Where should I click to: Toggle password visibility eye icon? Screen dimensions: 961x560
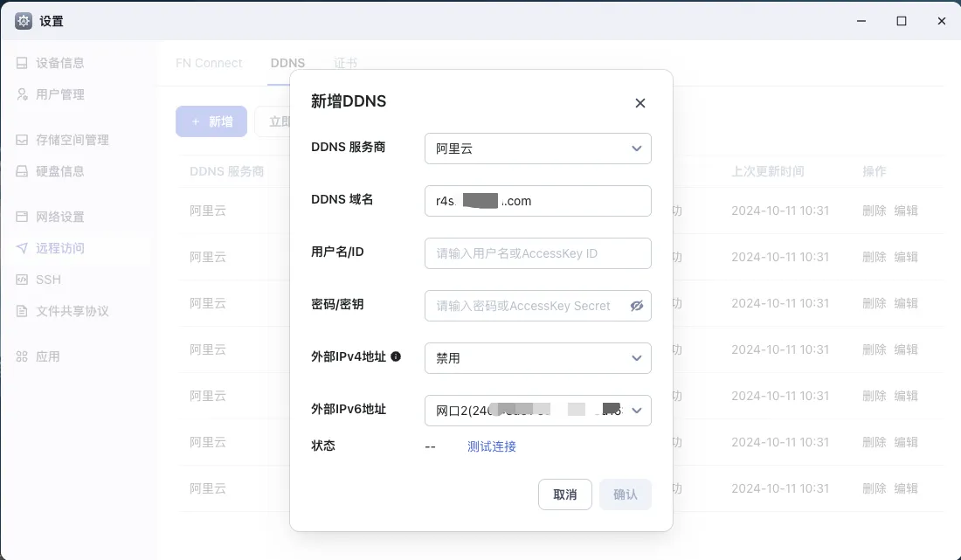[x=636, y=306]
